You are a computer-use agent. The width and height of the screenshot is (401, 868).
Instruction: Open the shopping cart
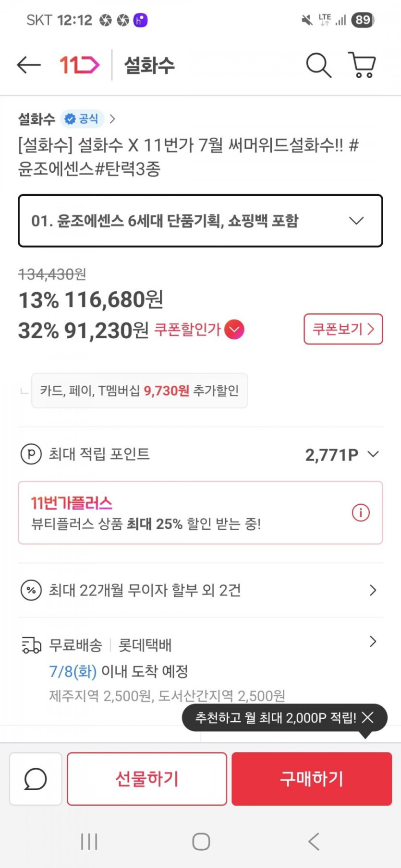click(x=362, y=65)
